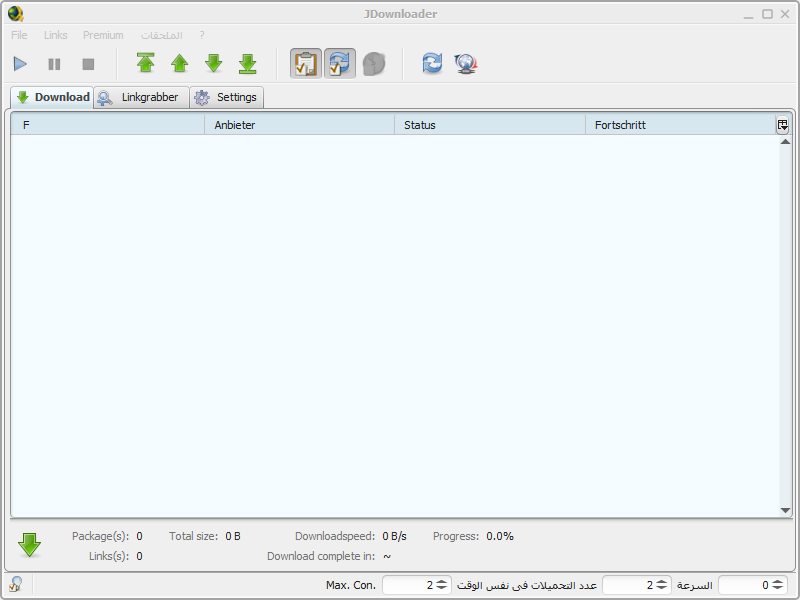Decrease simultaneous downloads with down stepper
The image size is (800, 600).
662,588
